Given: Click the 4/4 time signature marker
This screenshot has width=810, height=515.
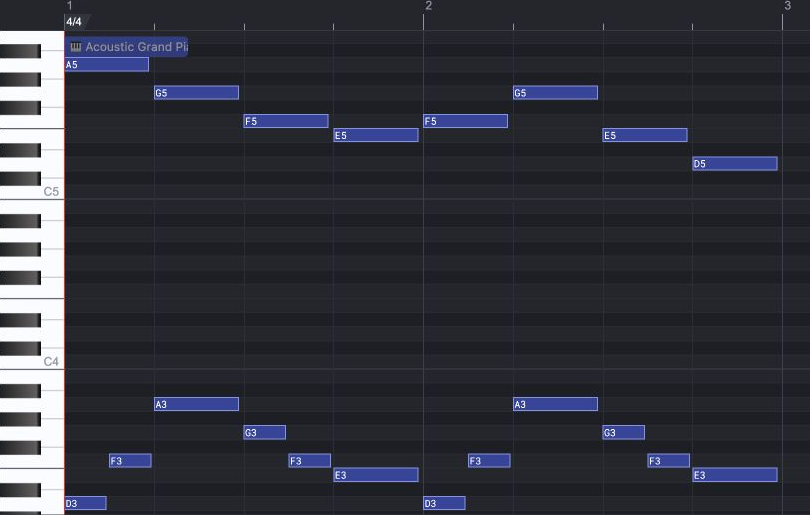Looking at the screenshot, I should pos(74,22).
